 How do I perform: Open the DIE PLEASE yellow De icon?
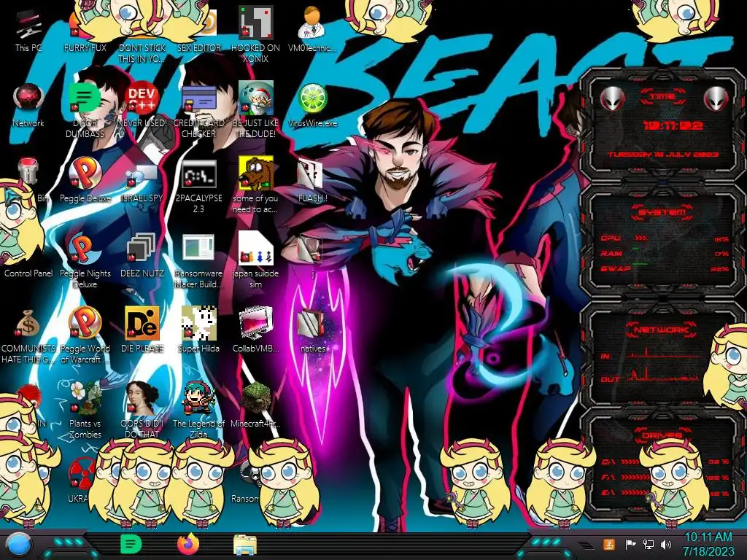click(x=142, y=330)
